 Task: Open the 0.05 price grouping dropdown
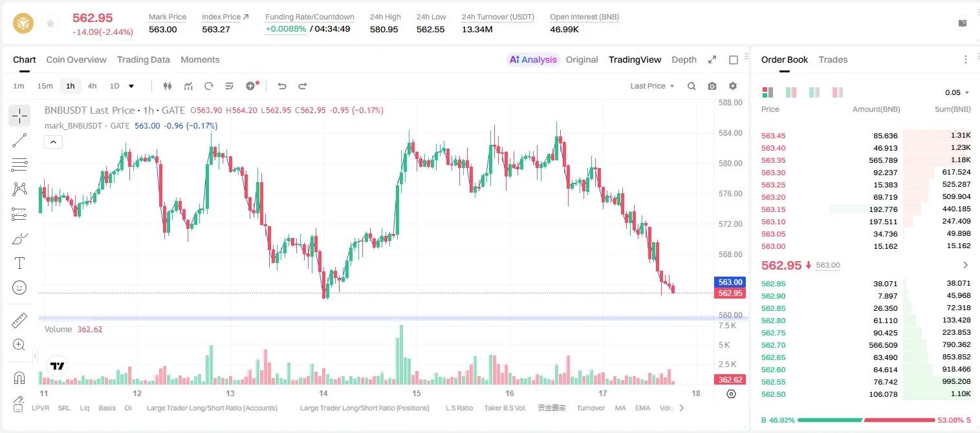[957, 92]
